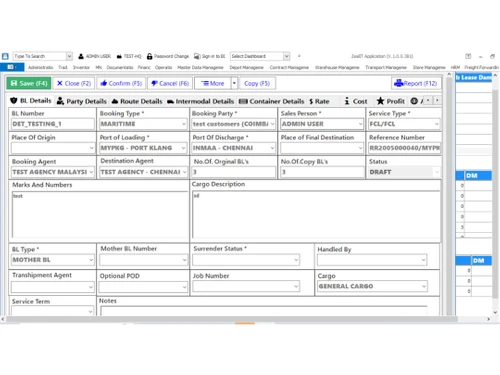Generate report with Report (F12)
Viewport: 500px width, 375px height.
(x=416, y=83)
